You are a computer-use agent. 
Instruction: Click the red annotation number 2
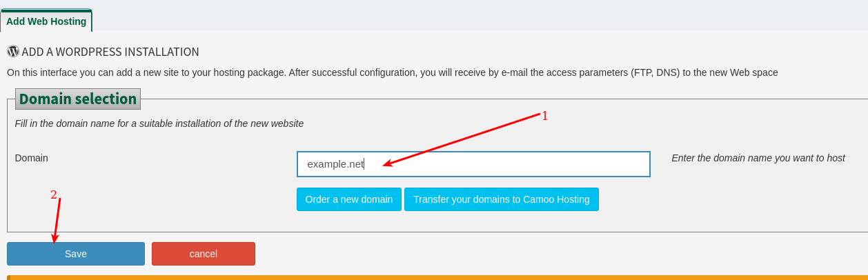point(54,194)
